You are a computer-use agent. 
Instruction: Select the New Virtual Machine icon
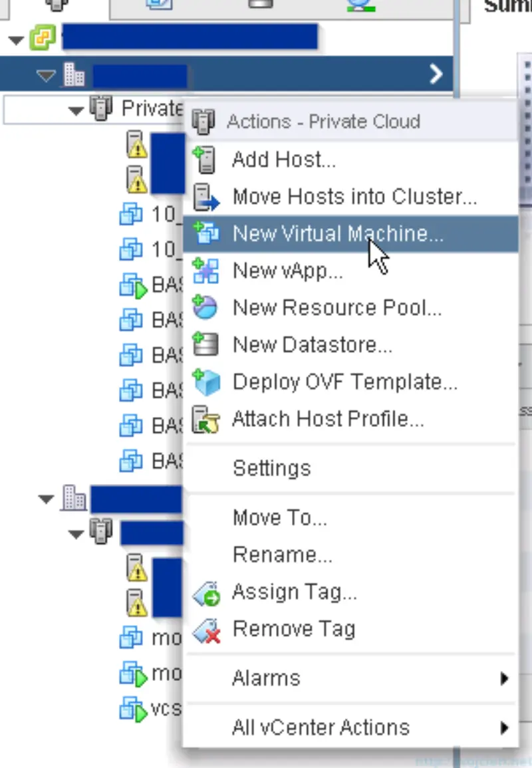tap(208, 233)
